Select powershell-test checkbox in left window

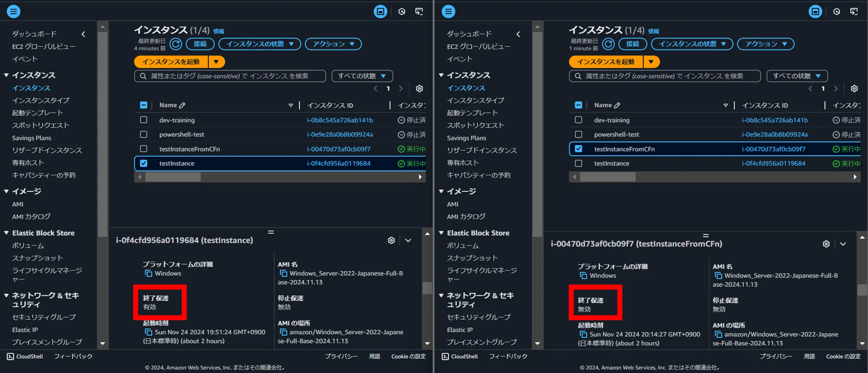pos(144,135)
